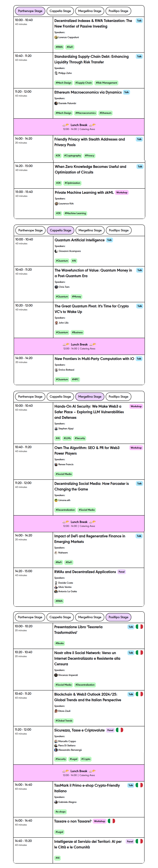This screenshot has width=158, height=868.
Task: Click Gabriele Alagna's speaker avatar
Action: click(x=56, y=802)
